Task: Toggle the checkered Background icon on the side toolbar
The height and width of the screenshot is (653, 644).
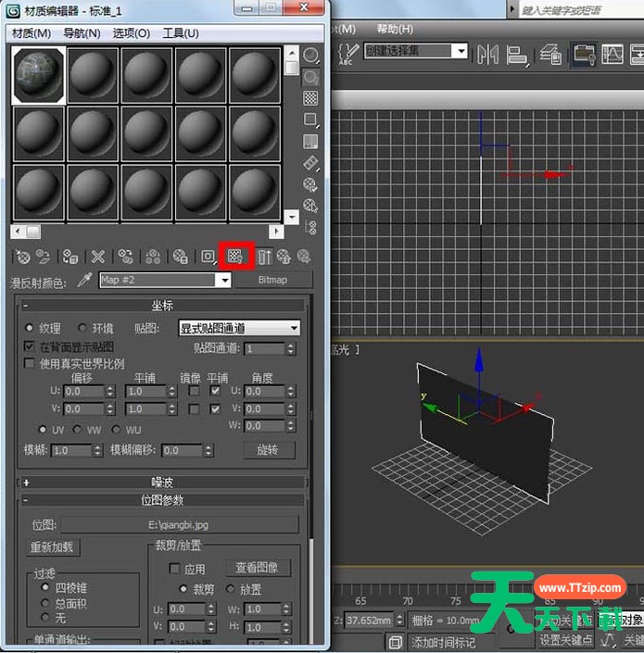Action: [x=310, y=98]
